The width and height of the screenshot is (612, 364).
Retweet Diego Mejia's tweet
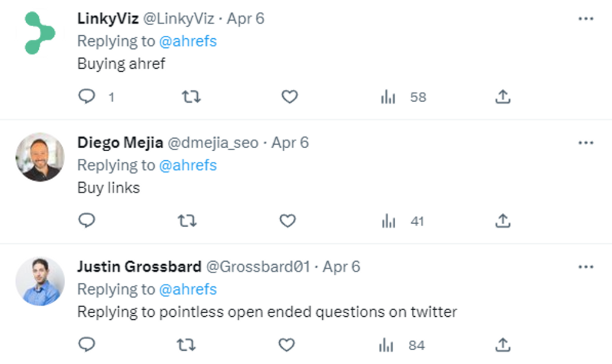click(x=187, y=221)
